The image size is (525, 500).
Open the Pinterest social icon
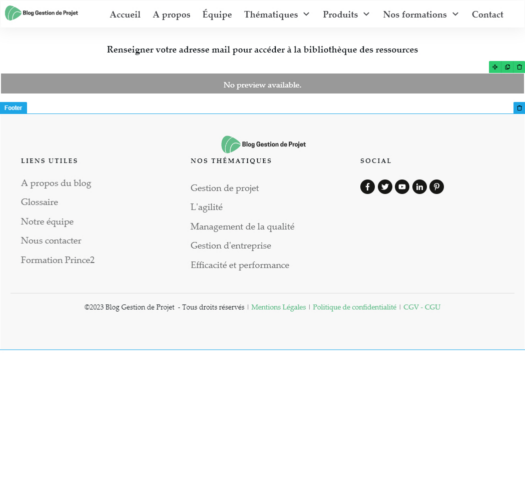click(437, 187)
